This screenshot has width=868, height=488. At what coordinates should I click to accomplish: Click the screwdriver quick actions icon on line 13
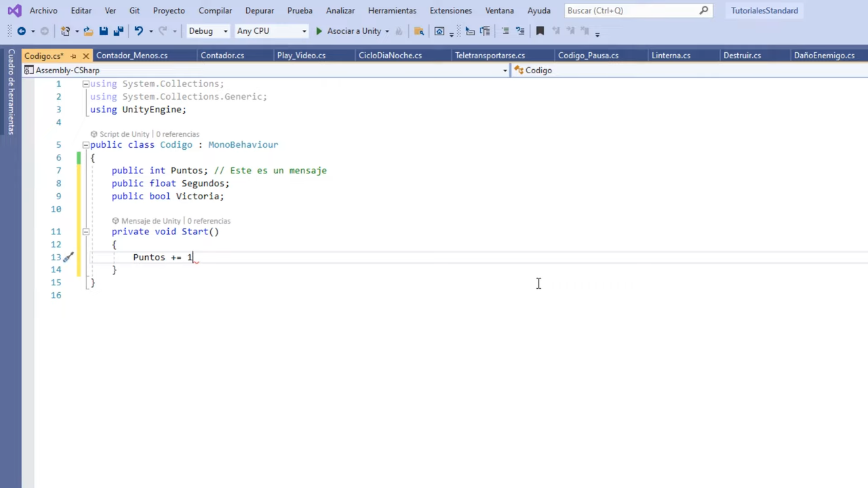[x=68, y=258]
